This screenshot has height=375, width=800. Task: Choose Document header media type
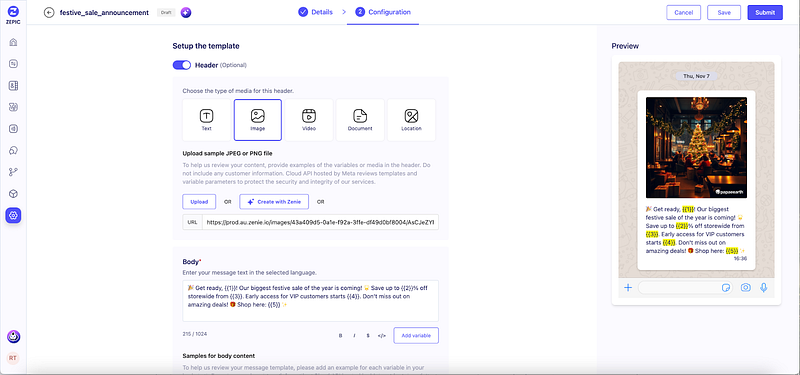click(360, 120)
